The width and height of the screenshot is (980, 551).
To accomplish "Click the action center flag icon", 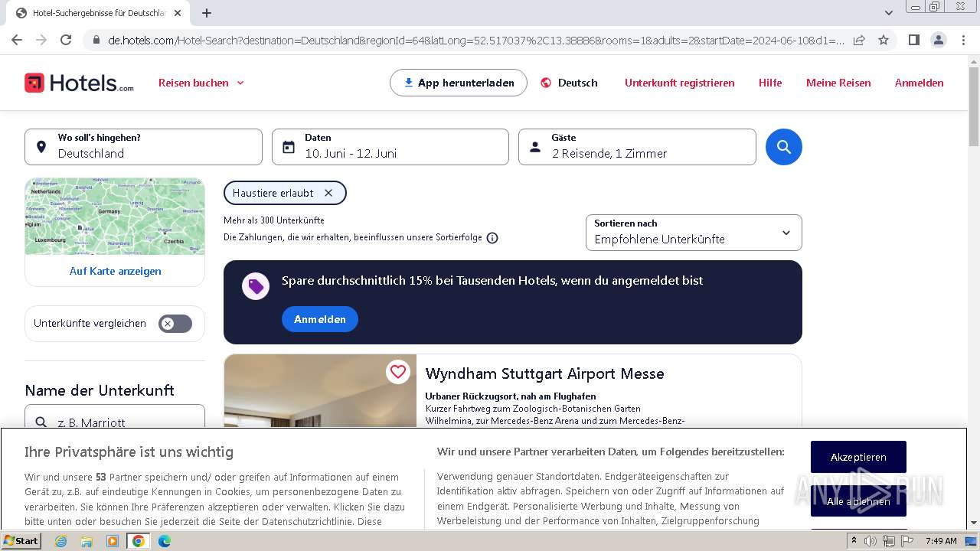I will [907, 541].
